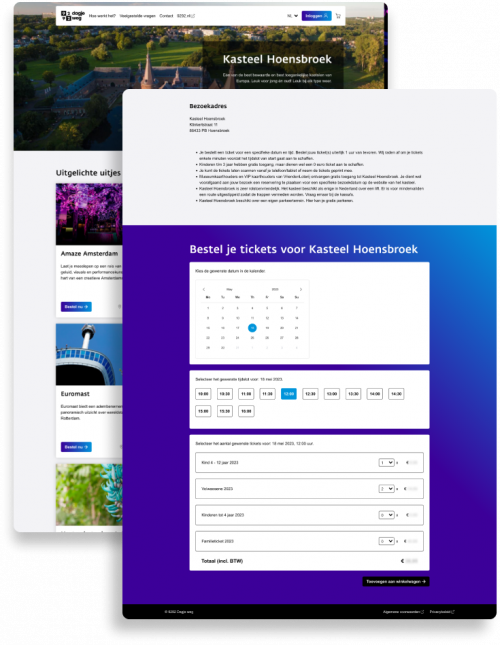Open quantity dropdown for Kind 4-12 jaar
Image resolution: width=500 pixels, height=645 pixels.
coord(386,463)
